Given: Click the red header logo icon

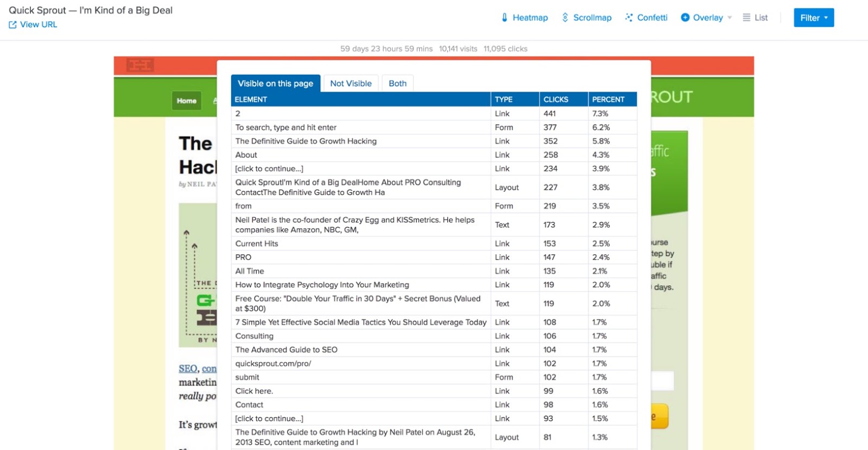Looking at the screenshot, I should pos(140,66).
